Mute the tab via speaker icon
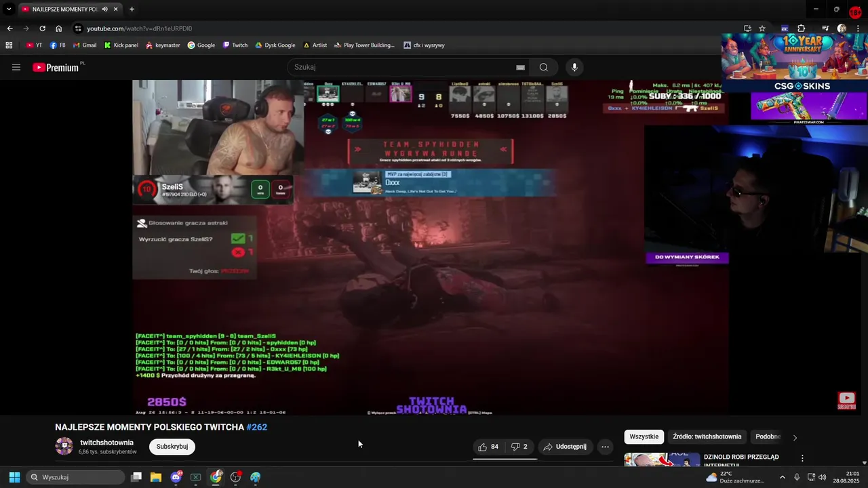The image size is (868, 488). pos(104,9)
